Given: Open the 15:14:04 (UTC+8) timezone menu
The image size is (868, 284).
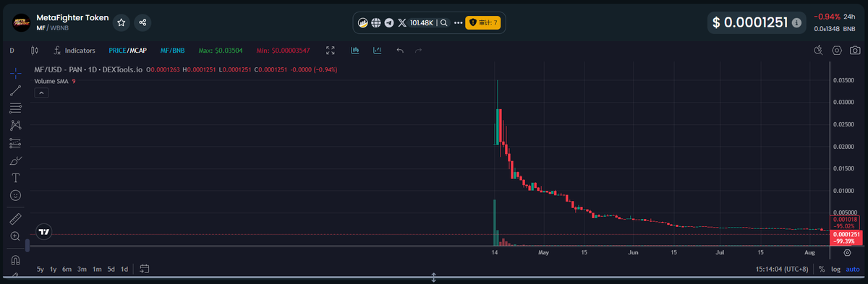Looking at the screenshot, I should 783,269.
